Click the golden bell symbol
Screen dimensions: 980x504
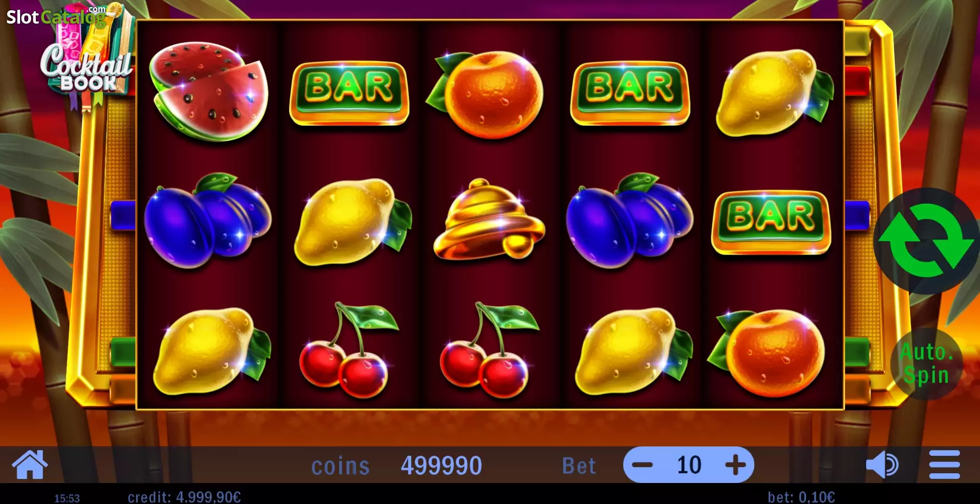(x=489, y=220)
